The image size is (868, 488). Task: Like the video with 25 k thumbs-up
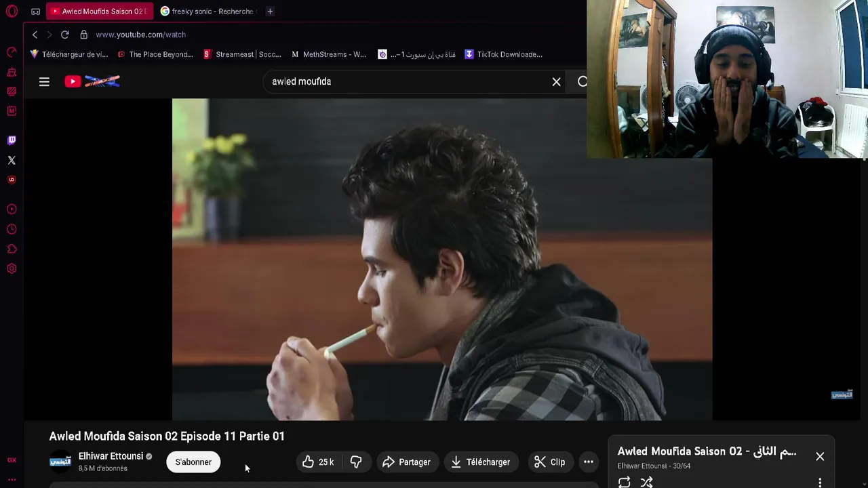pos(319,462)
